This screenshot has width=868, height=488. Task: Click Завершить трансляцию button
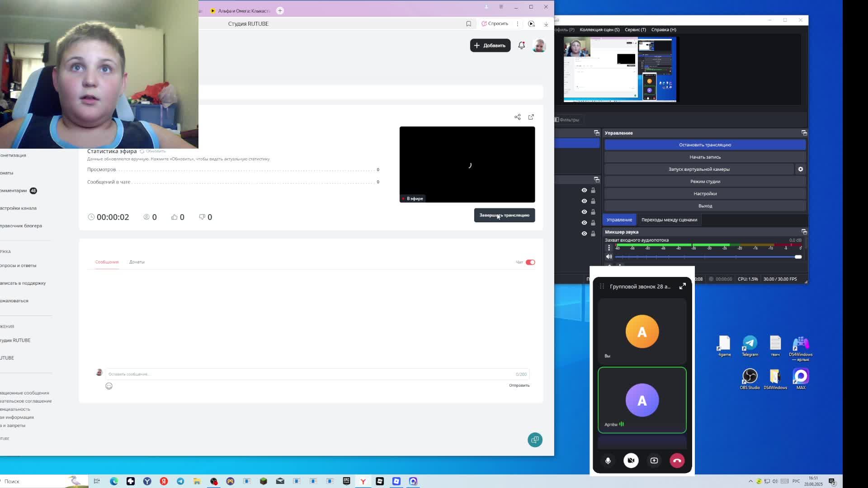tap(504, 215)
